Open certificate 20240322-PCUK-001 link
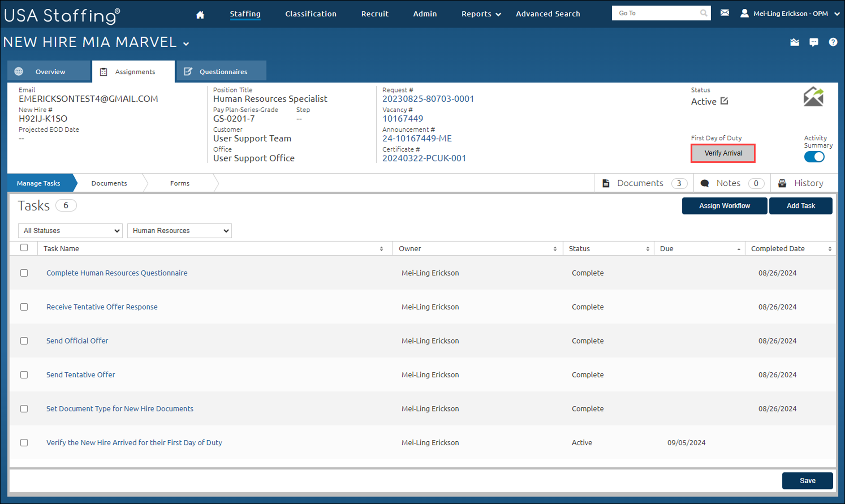 click(424, 158)
